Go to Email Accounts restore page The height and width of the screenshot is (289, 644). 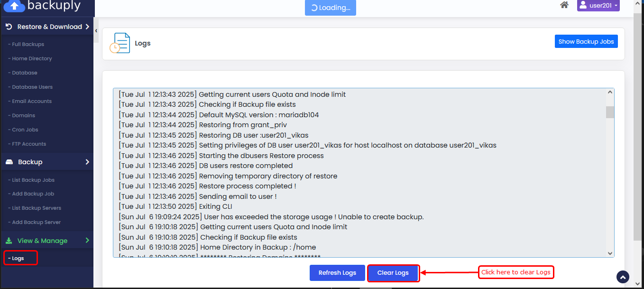[x=32, y=101]
